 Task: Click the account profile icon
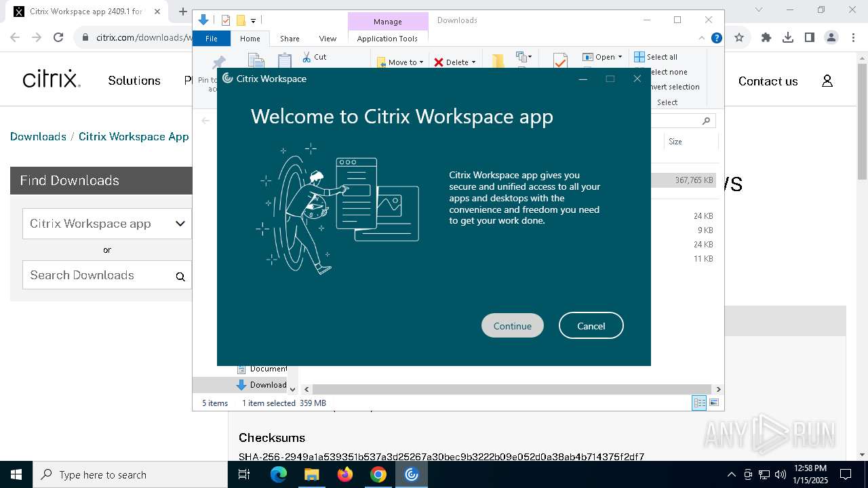[x=827, y=81]
